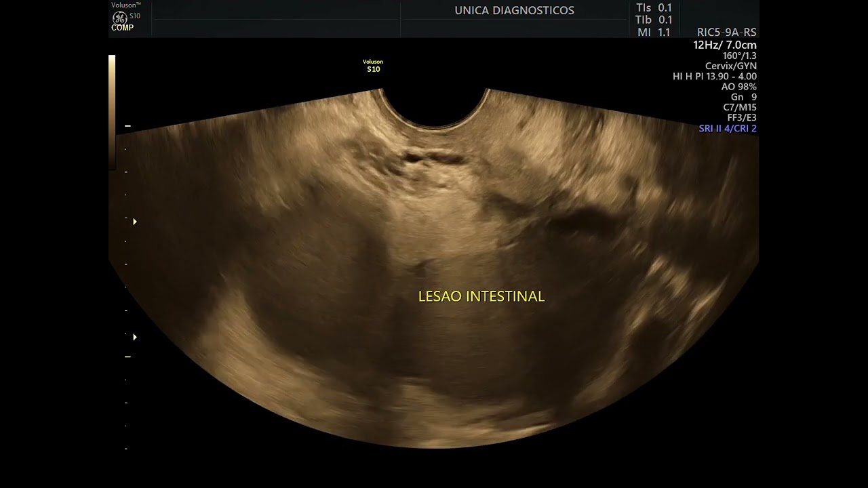The width and height of the screenshot is (868, 488).
Task: Click the SRI II 4/CRI 2 setting
Action: (728, 128)
